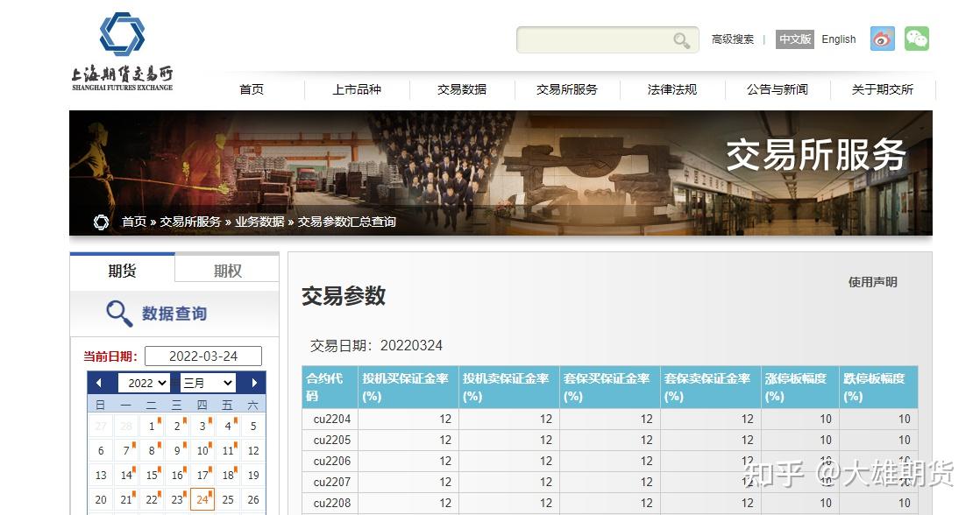Open the 公告与新闻 menu item
980x515 pixels.
[778, 89]
